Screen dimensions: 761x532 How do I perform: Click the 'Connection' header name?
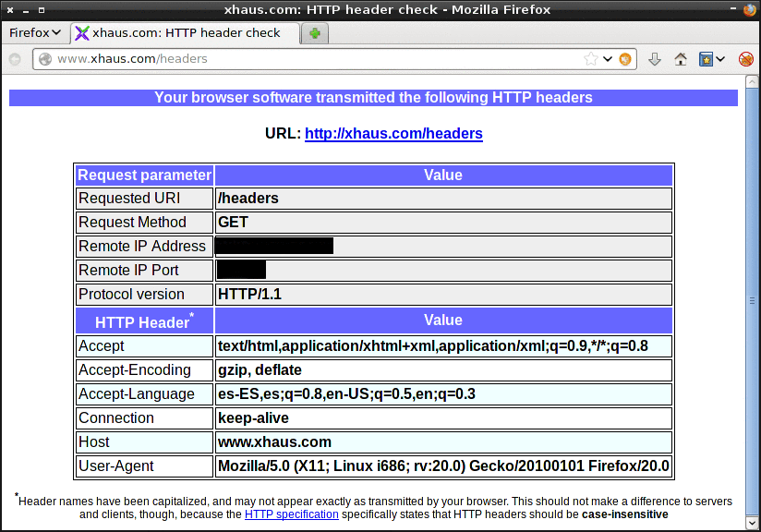pos(116,417)
